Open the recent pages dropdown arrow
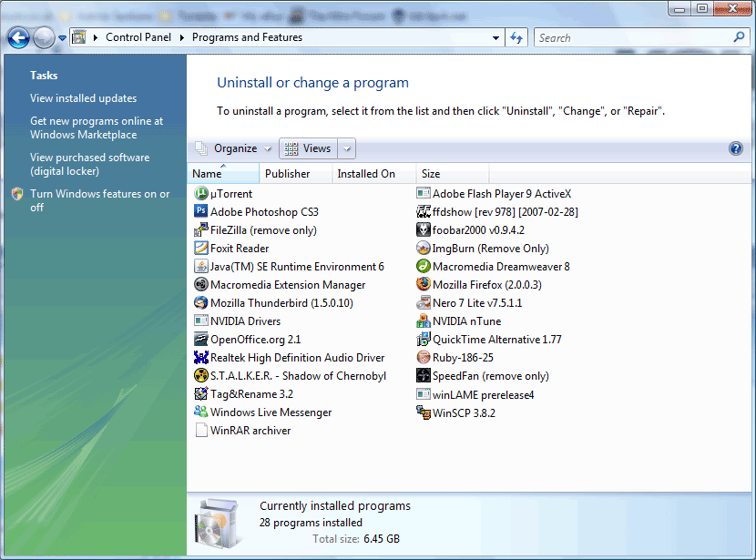Viewport: 756px width, 560px height. [62, 37]
